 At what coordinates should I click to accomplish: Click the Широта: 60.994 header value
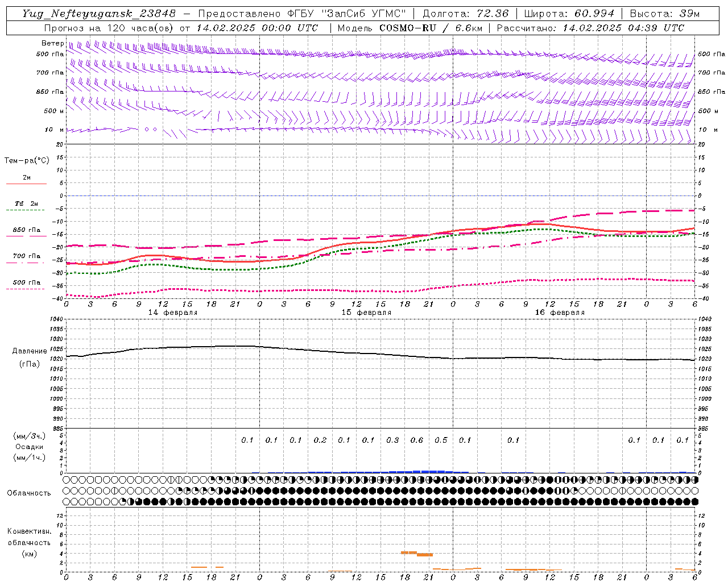569,14
